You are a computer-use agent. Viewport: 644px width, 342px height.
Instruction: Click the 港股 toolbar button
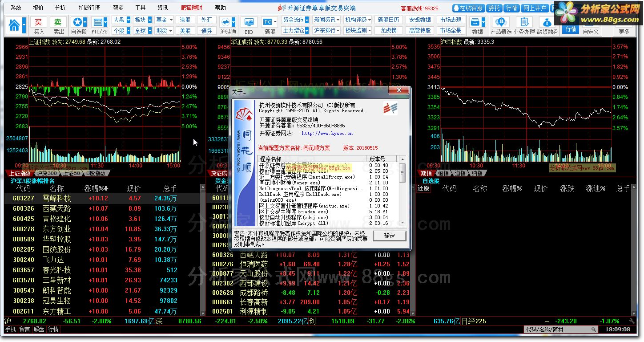click(x=185, y=20)
